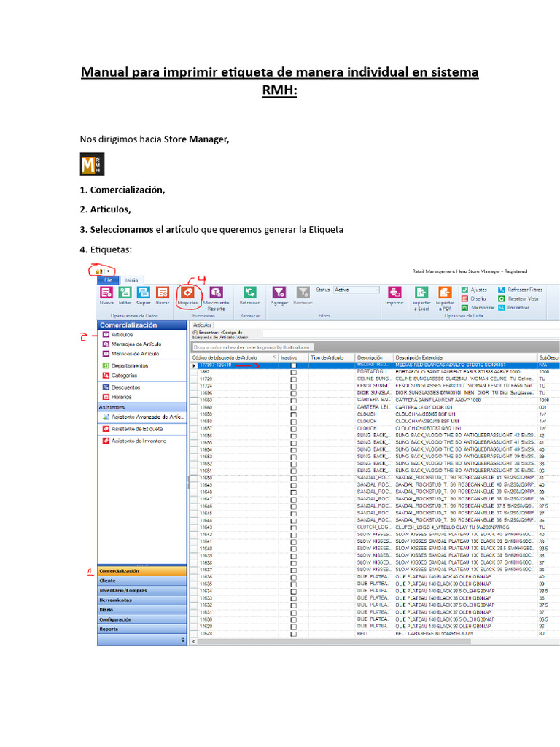Viewport: 560px width, 747px height.
Task: Toggle Inactivo checkbox for item 11628
Action: click(293, 634)
